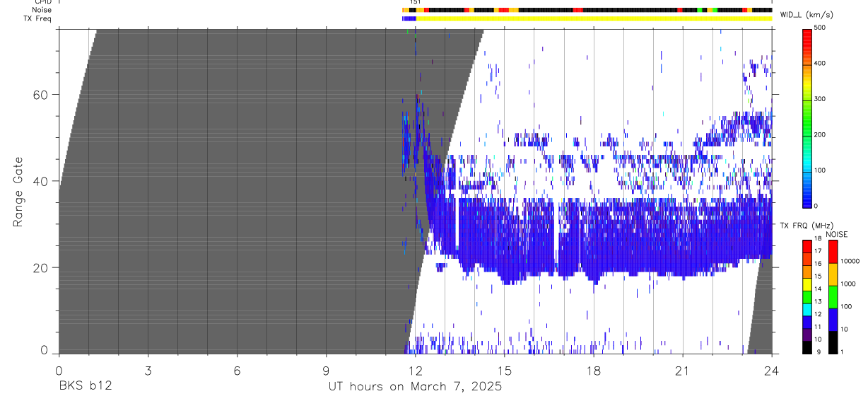Click the '21' tick on the UT hours axis
Image resolution: width=868 pixels, height=401 pixels.
click(683, 370)
